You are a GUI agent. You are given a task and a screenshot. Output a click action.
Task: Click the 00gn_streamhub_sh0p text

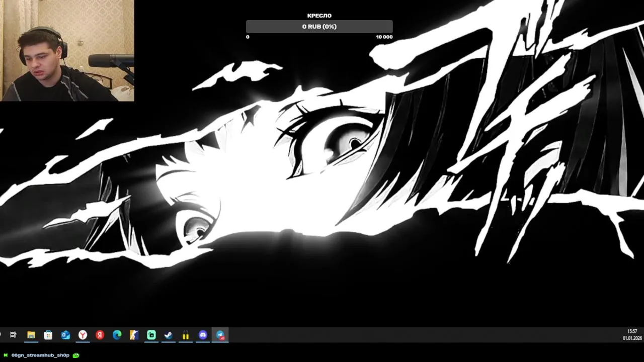point(40,355)
